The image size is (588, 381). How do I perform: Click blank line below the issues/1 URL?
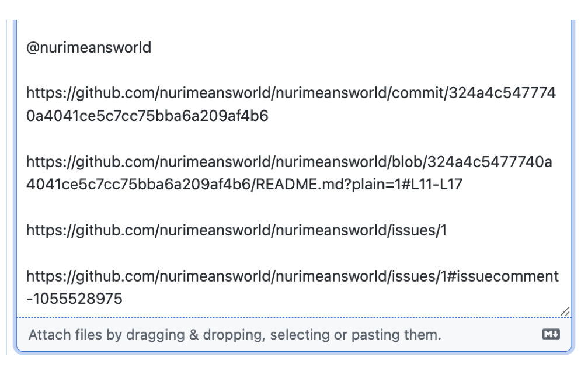(x=294, y=254)
